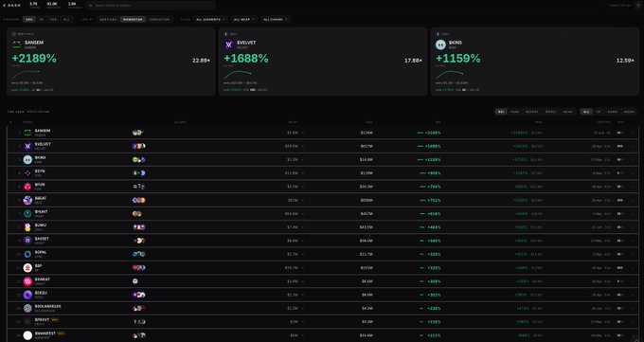This screenshot has width=644, height=342.
Task: Click the $HUNT token logo
Action: click(27, 214)
